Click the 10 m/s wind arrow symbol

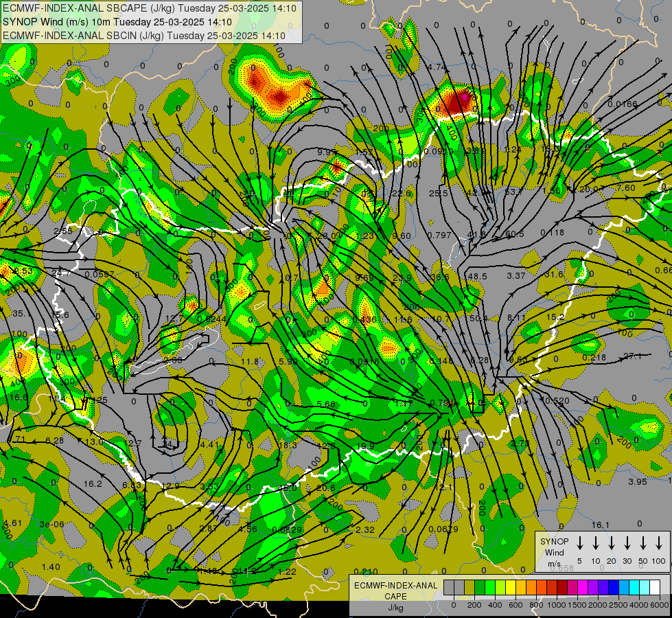point(596,543)
